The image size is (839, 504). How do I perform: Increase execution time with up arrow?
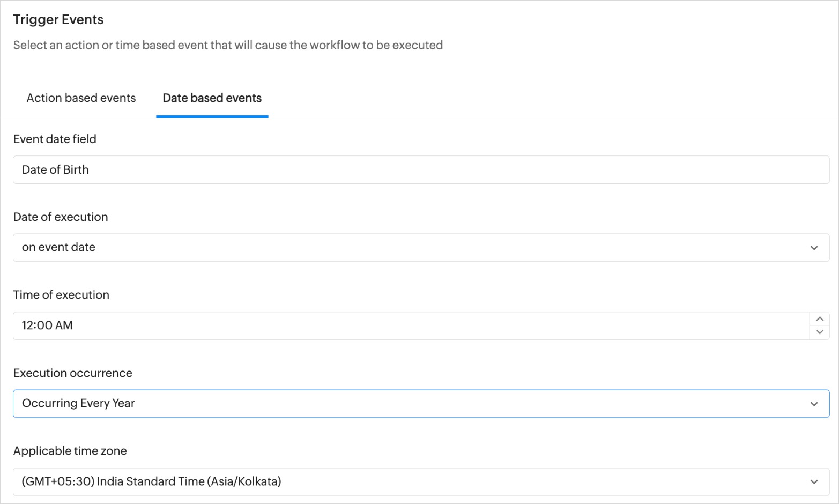819,319
